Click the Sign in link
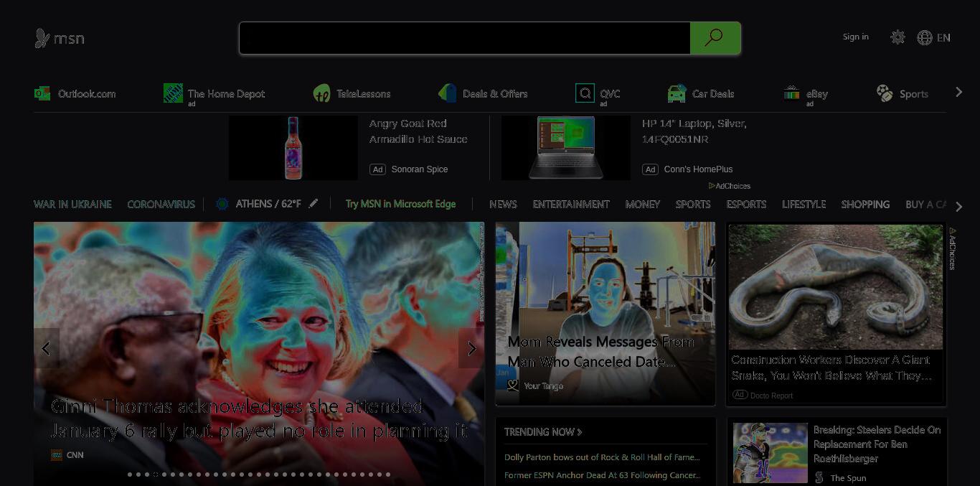980x486 pixels. pyautogui.click(x=855, y=37)
